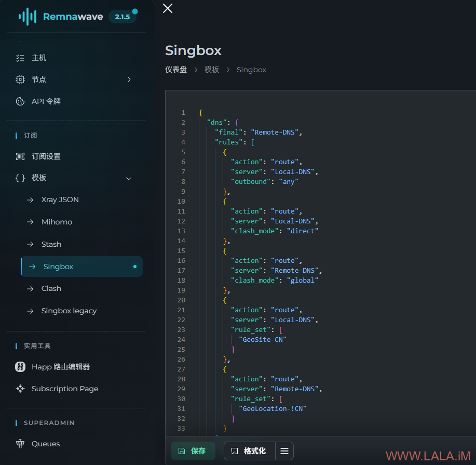Click the "GeoLocation-!CN" value in editor
This screenshot has height=465, width=476.
click(273, 409)
